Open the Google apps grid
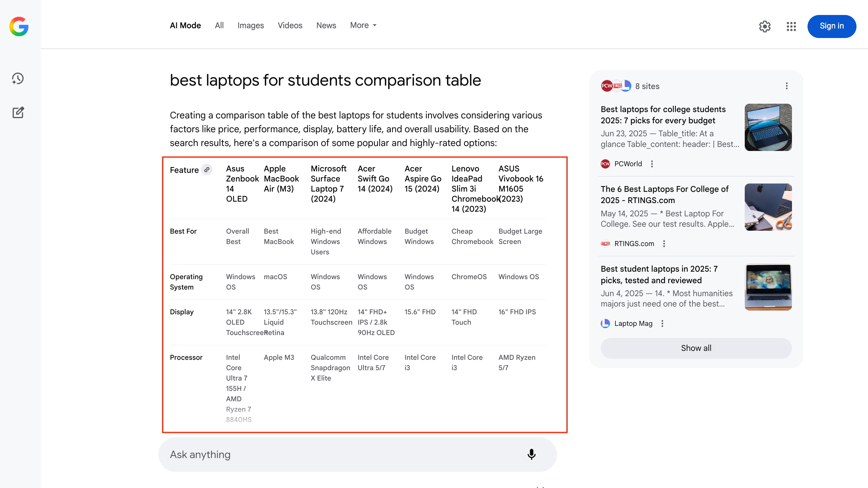 pyautogui.click(x=791, y=26)
